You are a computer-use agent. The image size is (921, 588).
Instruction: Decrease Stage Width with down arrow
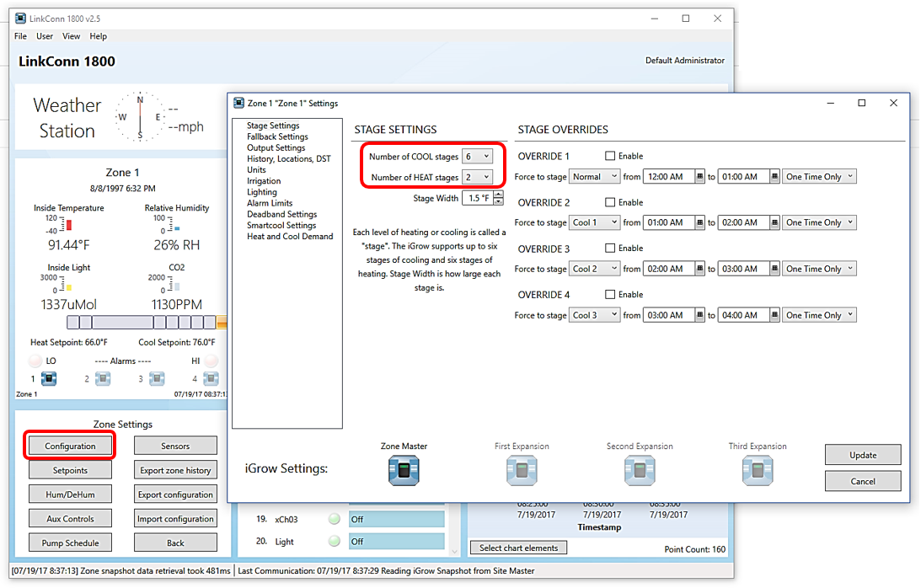[x=499, y=201]
